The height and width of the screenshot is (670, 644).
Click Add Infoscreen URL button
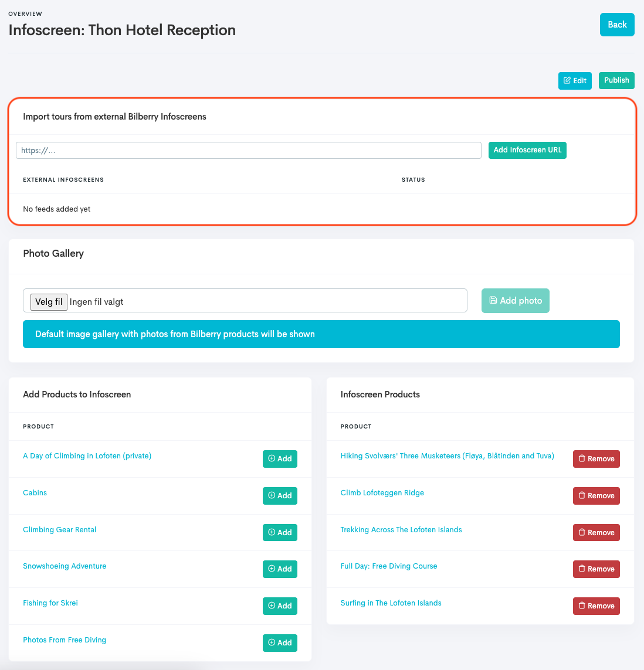[527, 150]
